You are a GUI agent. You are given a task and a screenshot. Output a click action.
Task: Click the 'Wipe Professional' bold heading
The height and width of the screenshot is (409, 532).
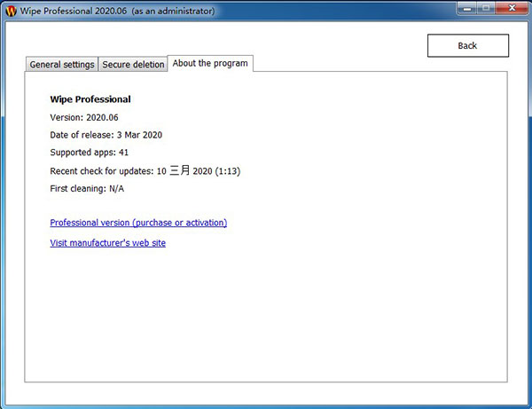pos(90,99)
